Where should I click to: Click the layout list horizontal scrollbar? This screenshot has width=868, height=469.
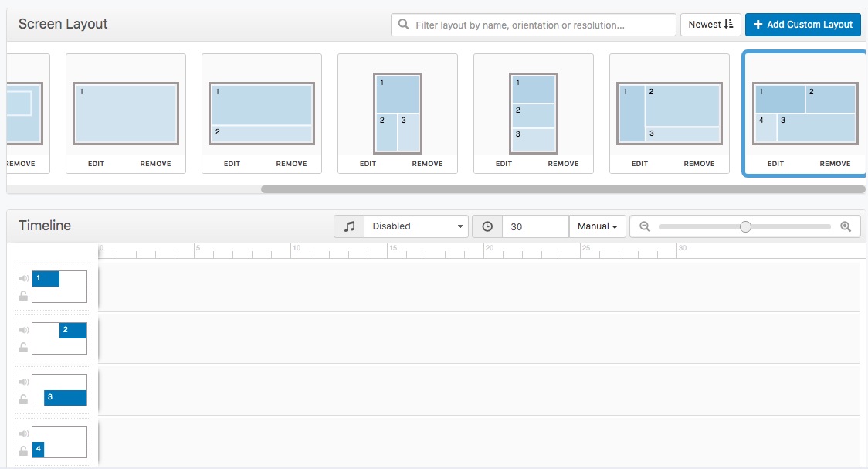563,189
